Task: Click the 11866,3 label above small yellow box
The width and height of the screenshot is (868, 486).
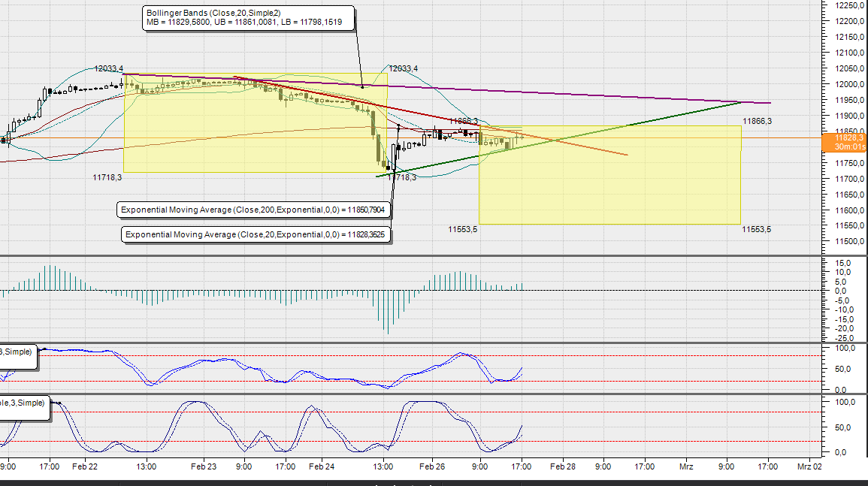Action: tap(464, 121)
